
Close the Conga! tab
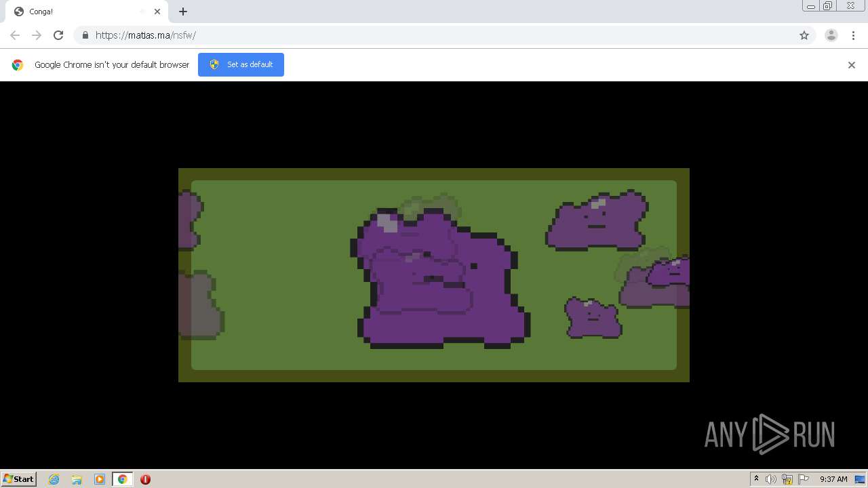coord(157,12)
